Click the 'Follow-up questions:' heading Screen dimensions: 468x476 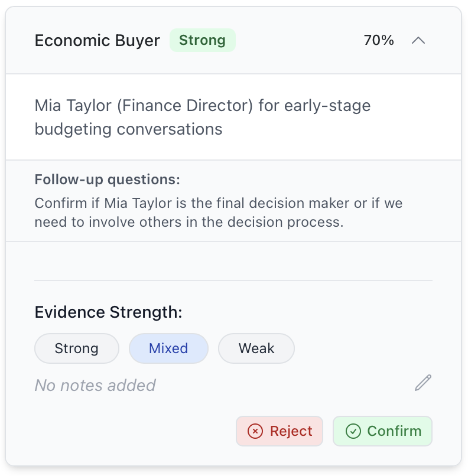click(x=107, y=180)
